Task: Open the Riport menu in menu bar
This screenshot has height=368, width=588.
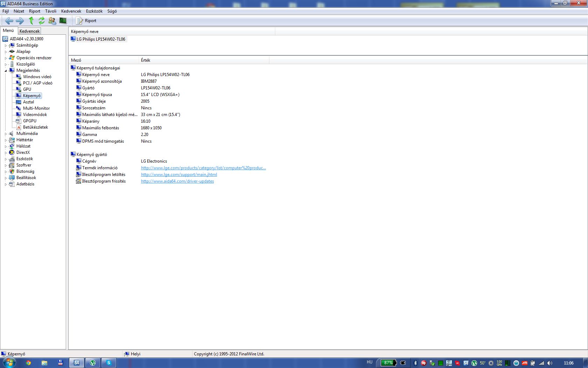Action: [35, 11]
